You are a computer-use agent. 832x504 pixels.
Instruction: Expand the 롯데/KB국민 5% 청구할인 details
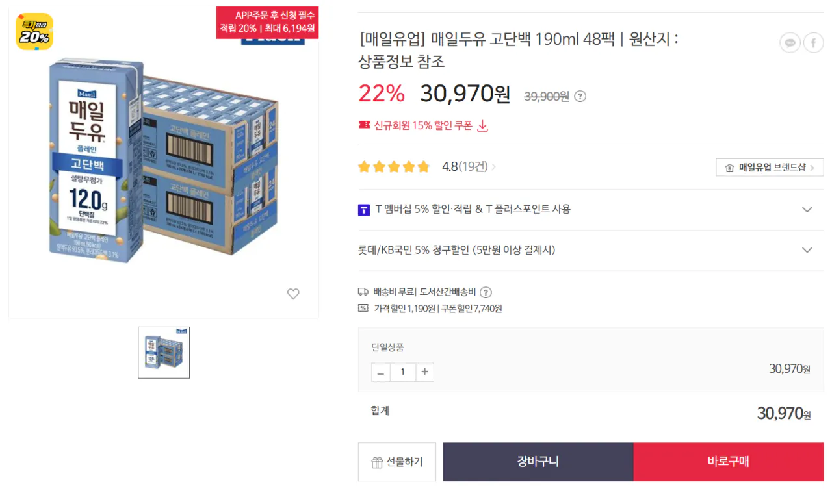[x=807, y=249]
